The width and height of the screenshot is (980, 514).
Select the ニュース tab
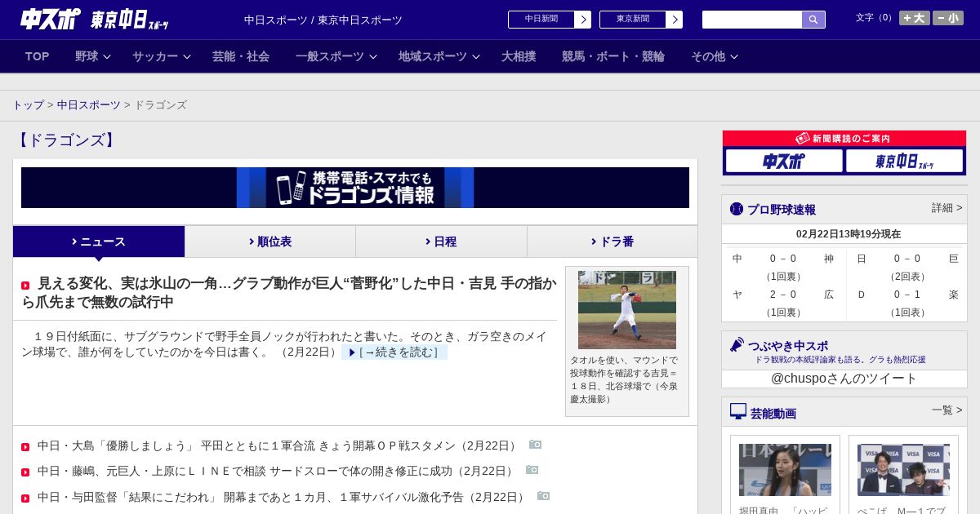pos(99,241)
